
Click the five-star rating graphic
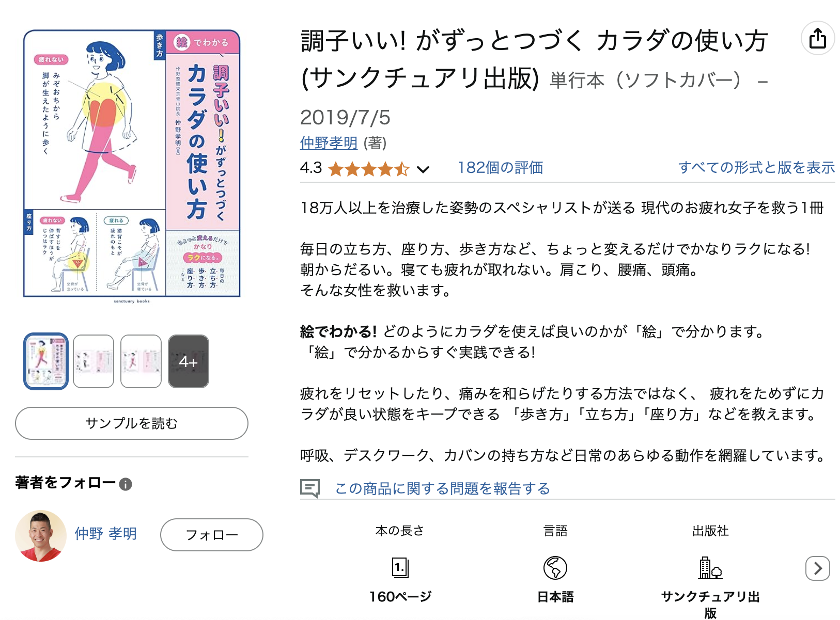tap(369, 169)
